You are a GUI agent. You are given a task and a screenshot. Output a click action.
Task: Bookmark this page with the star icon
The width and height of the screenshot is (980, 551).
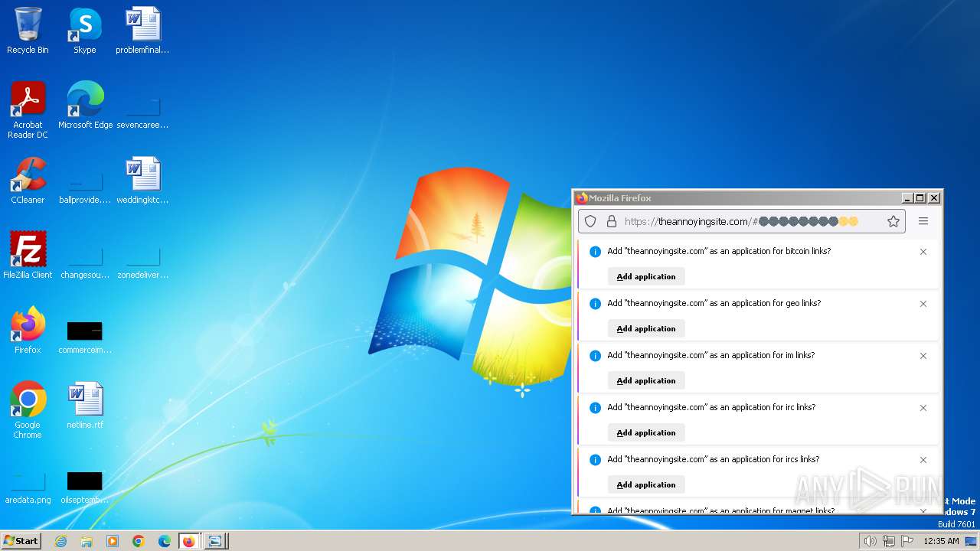point(893,221)
